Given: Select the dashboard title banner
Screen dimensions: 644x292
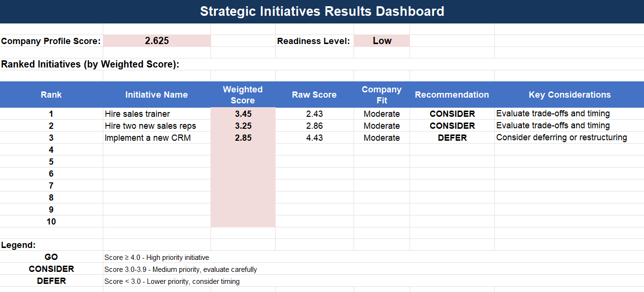Looking at the screenshot, I should (322, 11).
